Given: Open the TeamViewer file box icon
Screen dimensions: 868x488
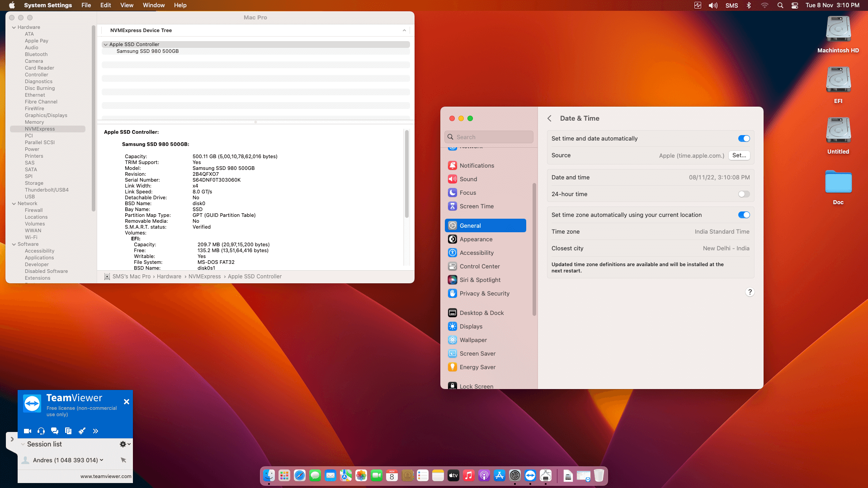Looking at the screenshot, I should click(x=68, y=431).
